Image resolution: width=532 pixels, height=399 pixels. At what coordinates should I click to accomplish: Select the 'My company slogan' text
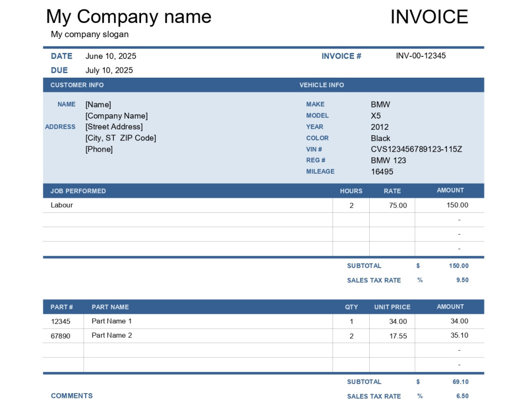click(x=89, y=34)
